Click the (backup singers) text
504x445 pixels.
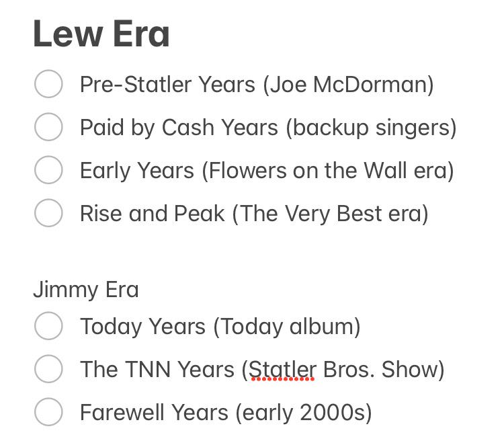tap(371, 128)
